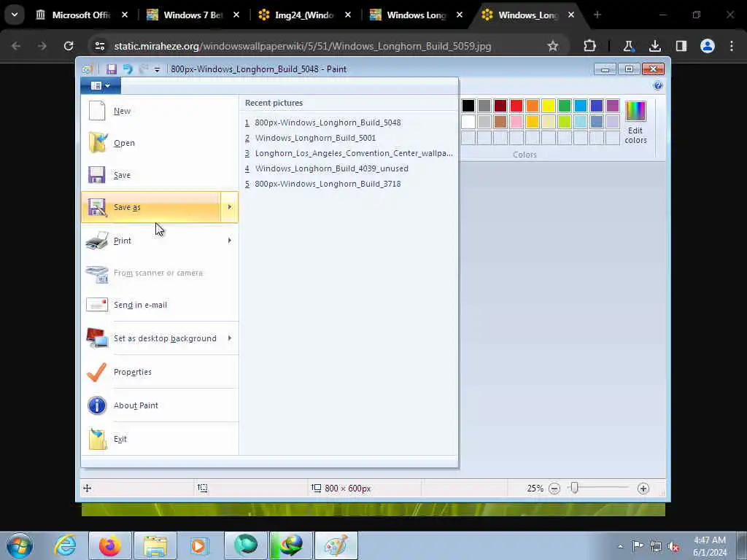Screen dimensions: 747x560
Task: Pick the green color swatch
Action: click(x=565, y=106)
